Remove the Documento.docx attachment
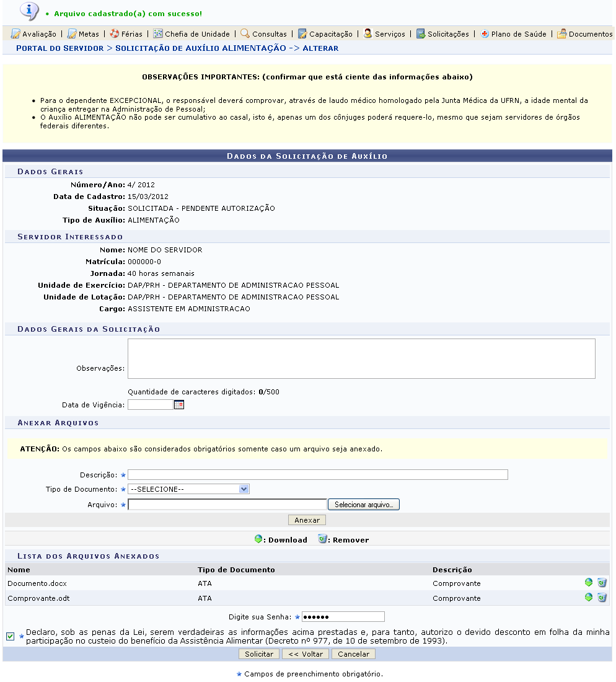 (602, 582)
